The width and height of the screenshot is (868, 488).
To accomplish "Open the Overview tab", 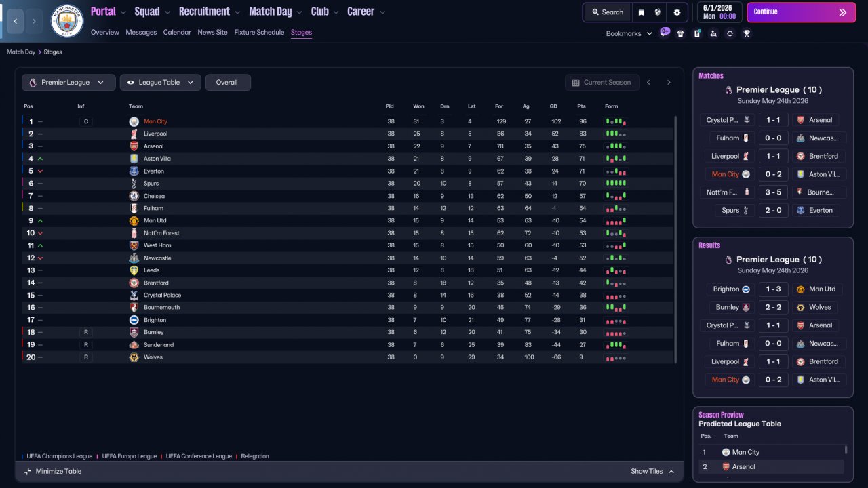I will pyautogui.click(x=105, y=33).
